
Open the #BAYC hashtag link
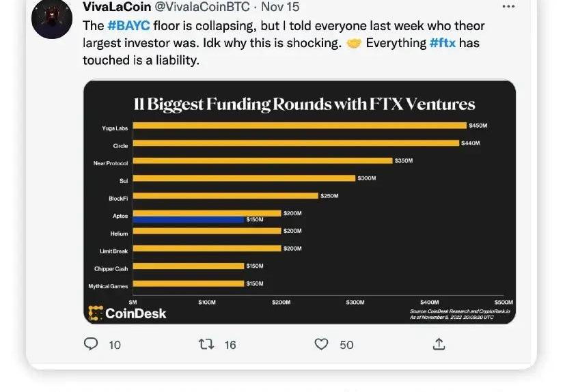click(128, 25)
